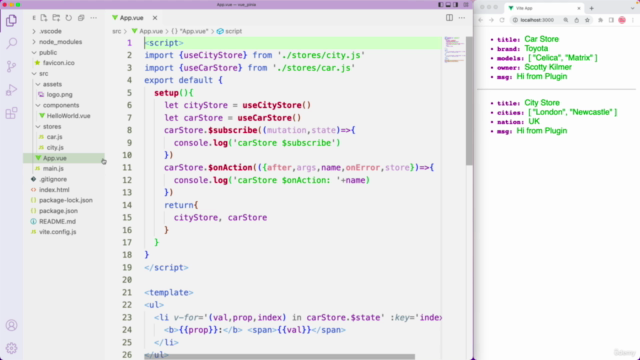Open a new browser tab

pos(591,8)
